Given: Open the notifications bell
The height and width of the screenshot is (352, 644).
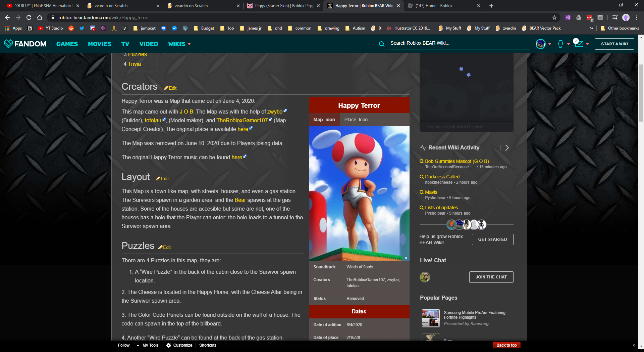Looking at the screenshot, I should (x=560, y=44).
